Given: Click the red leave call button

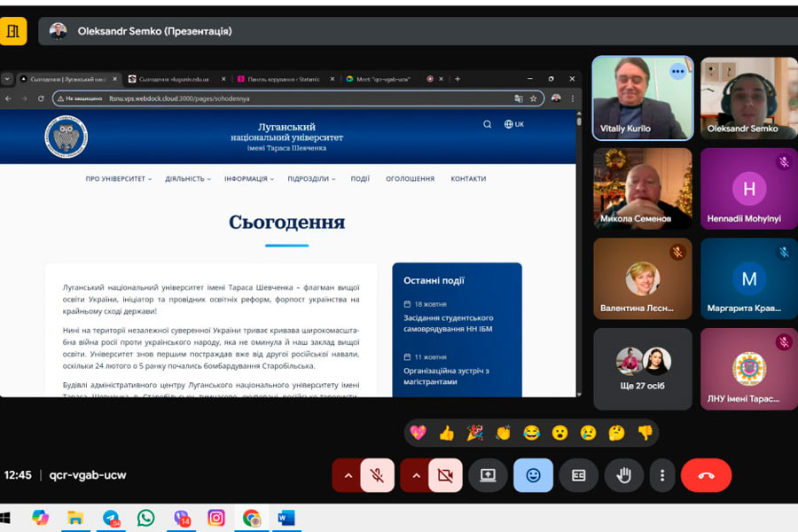Looking at the screenshot, I should 706,475.
